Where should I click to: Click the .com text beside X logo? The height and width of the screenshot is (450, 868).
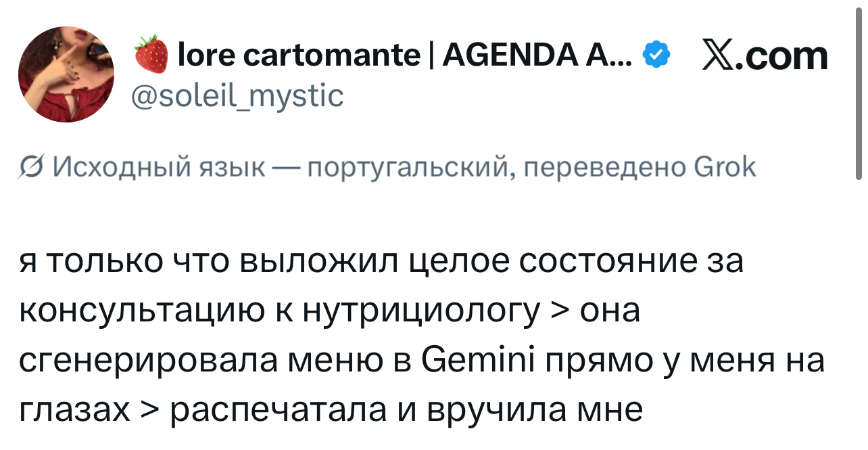point(786,56)
